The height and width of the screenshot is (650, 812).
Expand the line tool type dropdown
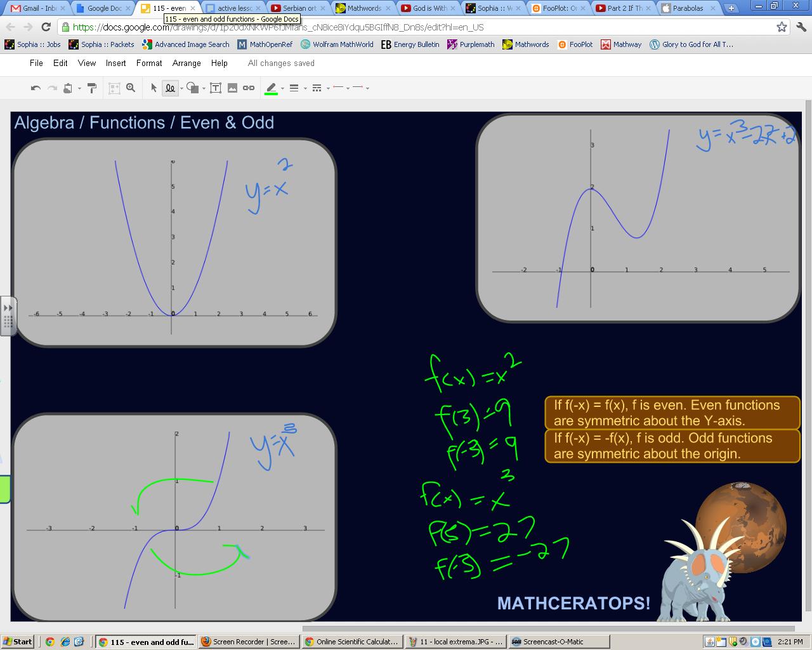(181, 88)
